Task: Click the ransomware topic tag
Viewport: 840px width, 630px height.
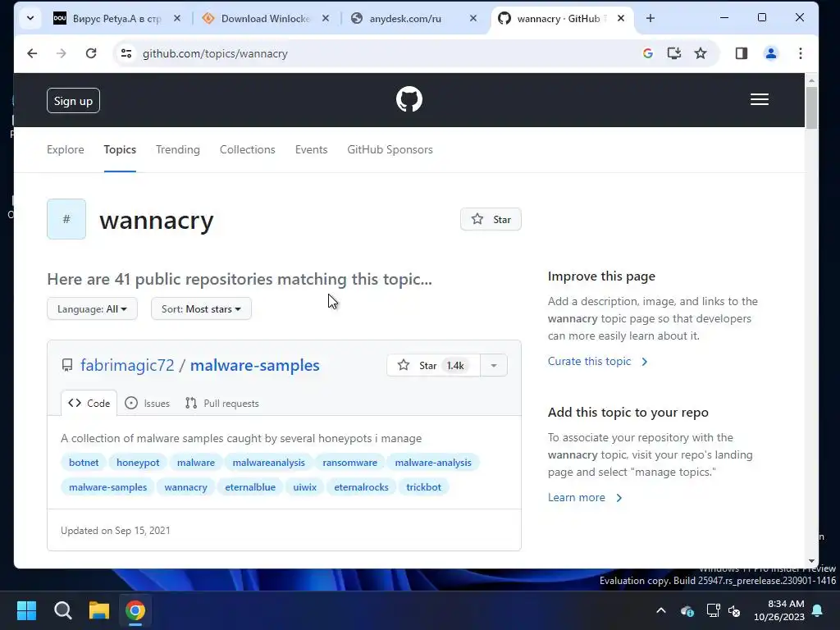Action: click(x=349, y=463)
